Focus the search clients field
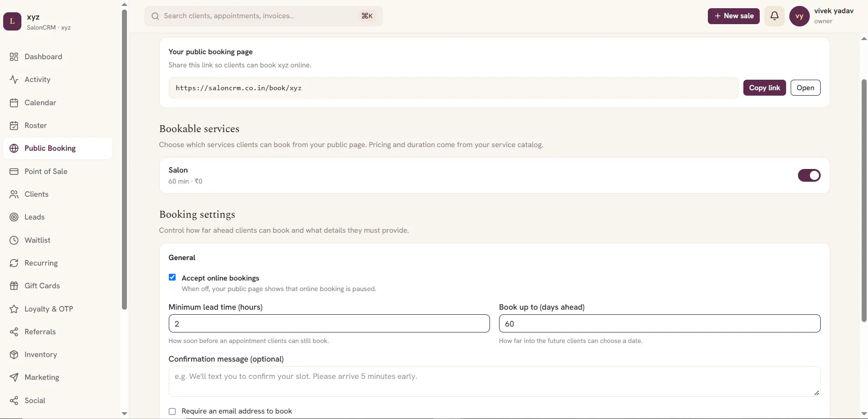 tap(263, 16)
